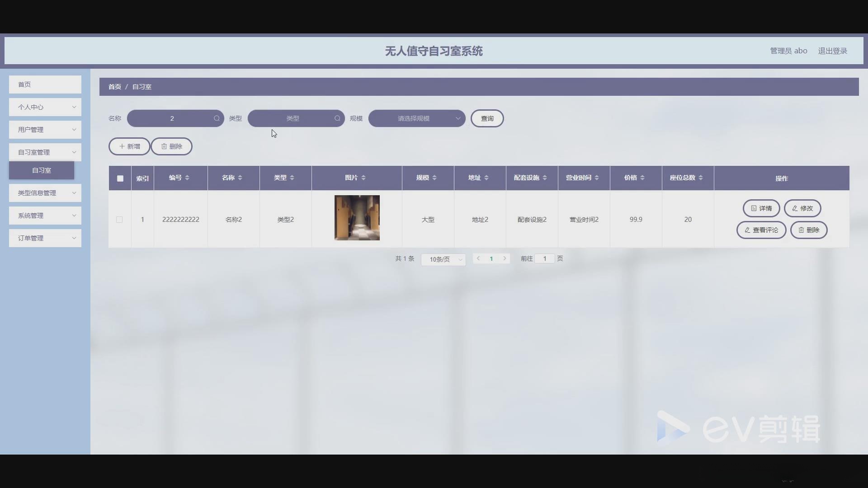The image size is (868, 488).
Task: Click the 退出登录 logout link
Action: pos(832,51)
